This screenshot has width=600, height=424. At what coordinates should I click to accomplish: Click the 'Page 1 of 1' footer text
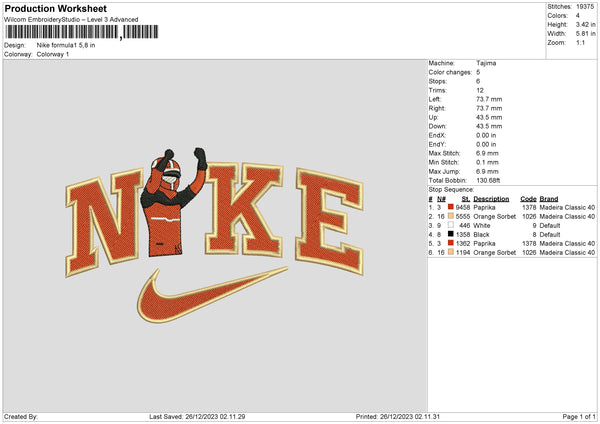coord(579,416)
